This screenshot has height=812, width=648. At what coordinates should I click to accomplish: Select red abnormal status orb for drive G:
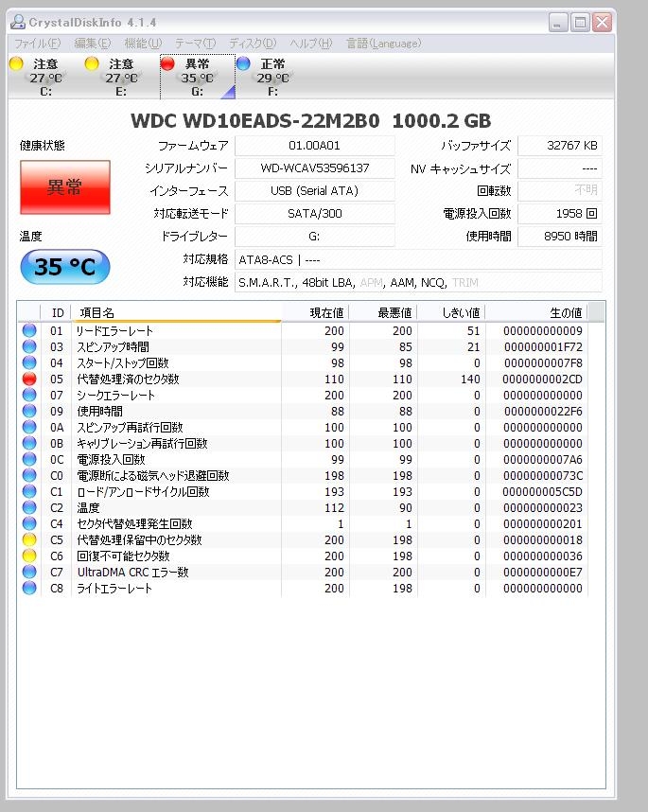pos(167,63)
